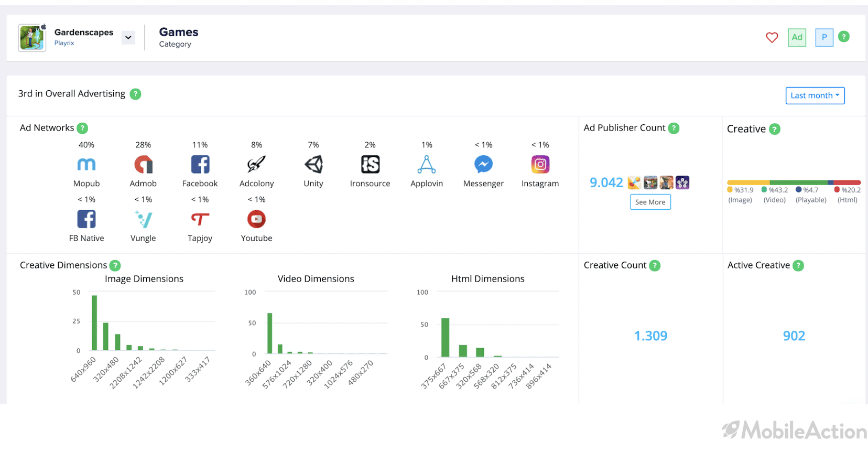Click the See More button
Viewport: 868px width, 452px height.
[x=650, y=202]
